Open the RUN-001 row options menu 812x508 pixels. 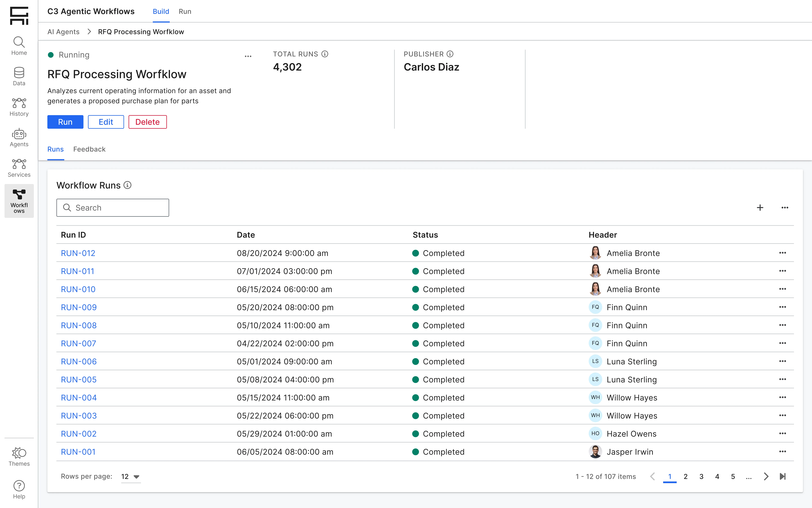point(783,452)
